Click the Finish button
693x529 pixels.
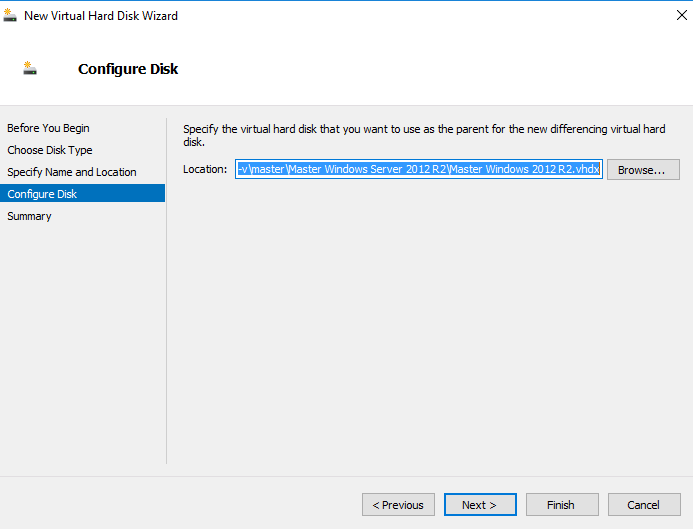click(x=562, y=505)
